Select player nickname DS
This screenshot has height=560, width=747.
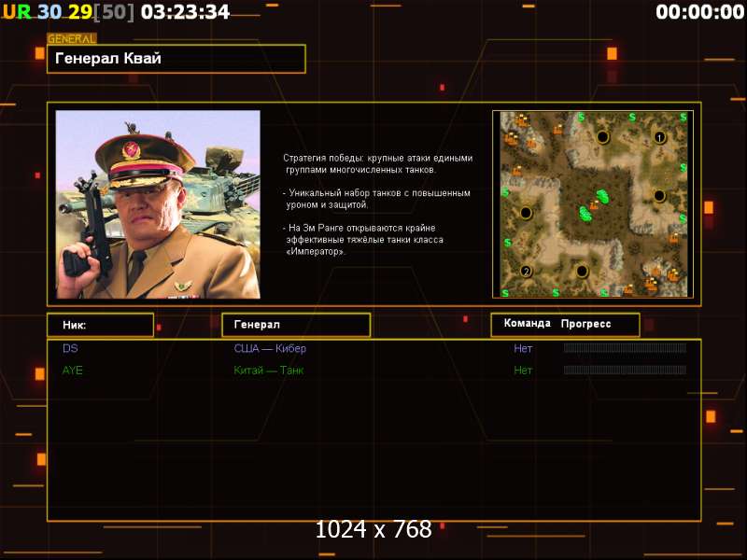(70, 348)
